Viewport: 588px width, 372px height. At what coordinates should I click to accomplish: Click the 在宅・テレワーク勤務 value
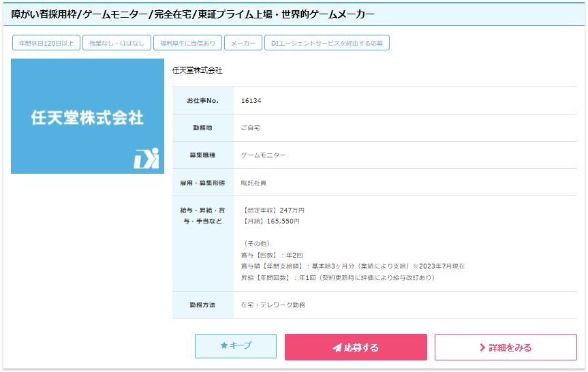point(273,305)
